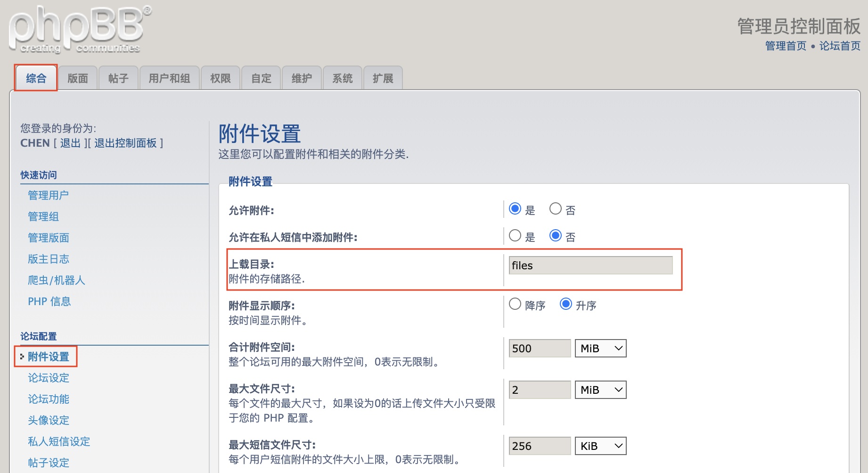Choose 升序 for attachment display order
Viewport: 868px width, 473px height.
click(566, 304)
